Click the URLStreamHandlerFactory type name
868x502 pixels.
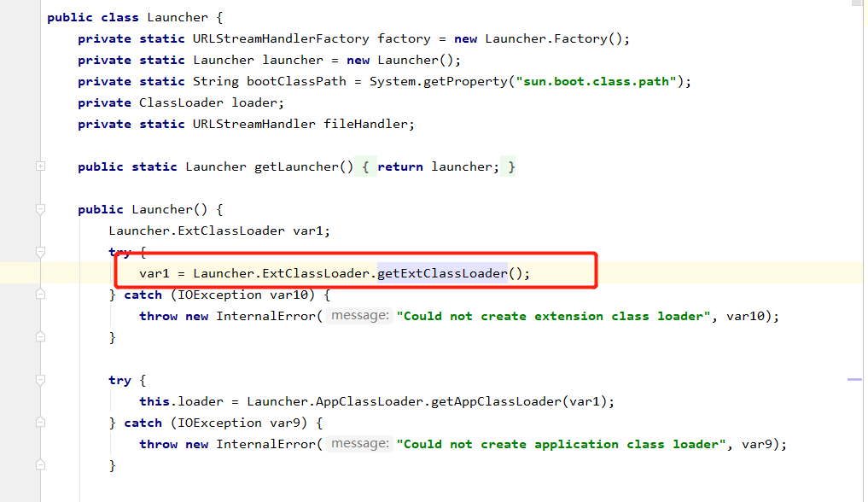point(281,38)
